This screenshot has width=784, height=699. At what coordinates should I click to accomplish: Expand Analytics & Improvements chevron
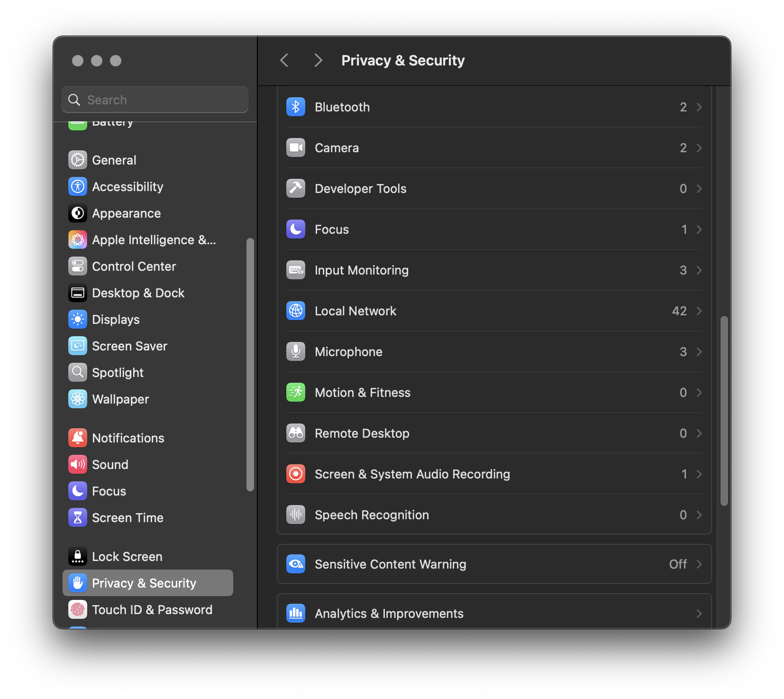699,614
